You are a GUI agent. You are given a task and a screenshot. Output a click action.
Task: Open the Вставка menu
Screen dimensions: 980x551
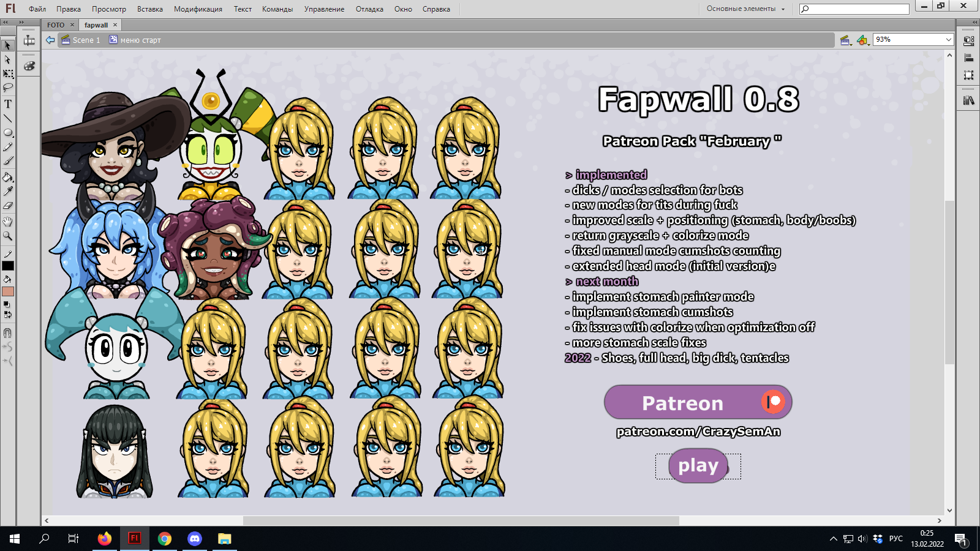[x=150, y=9]
